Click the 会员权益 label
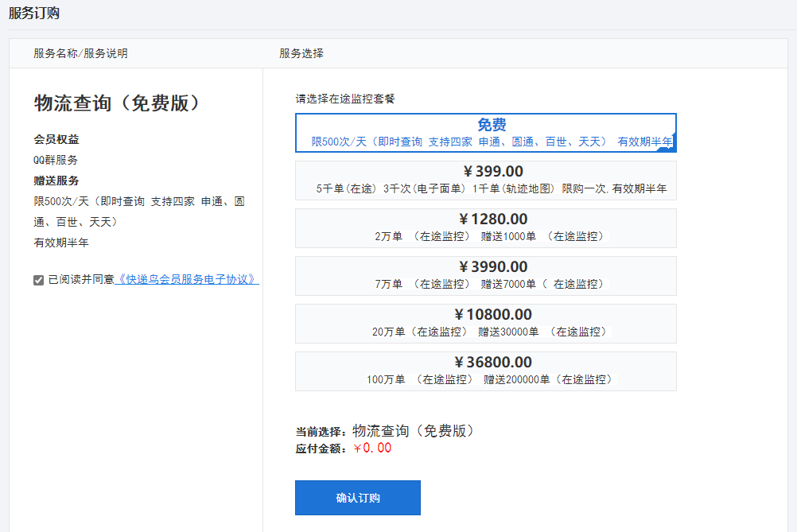The height and width of the screenshot is (532, 797). point(56,139)
